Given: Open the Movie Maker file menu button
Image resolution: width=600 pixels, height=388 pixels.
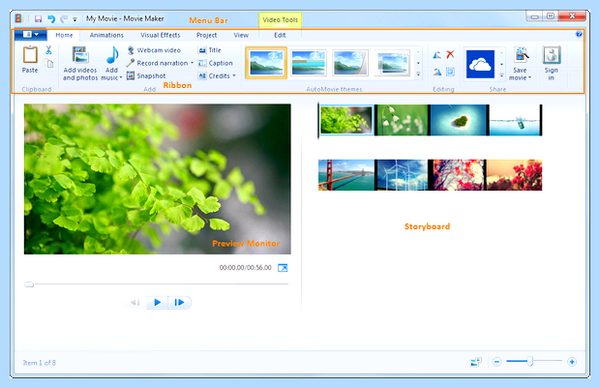Looking at the screenshot, I should pyautogui.click(x=31, y=34).
